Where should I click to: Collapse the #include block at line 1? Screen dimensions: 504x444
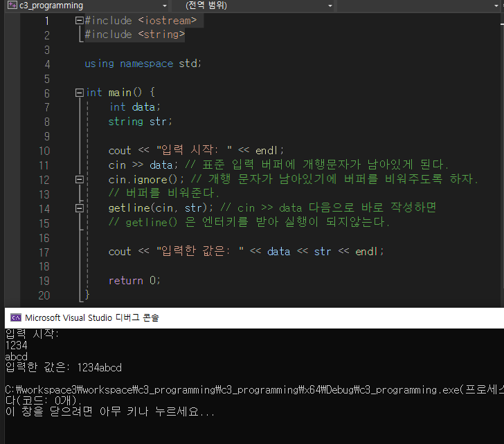coord(79,21)
